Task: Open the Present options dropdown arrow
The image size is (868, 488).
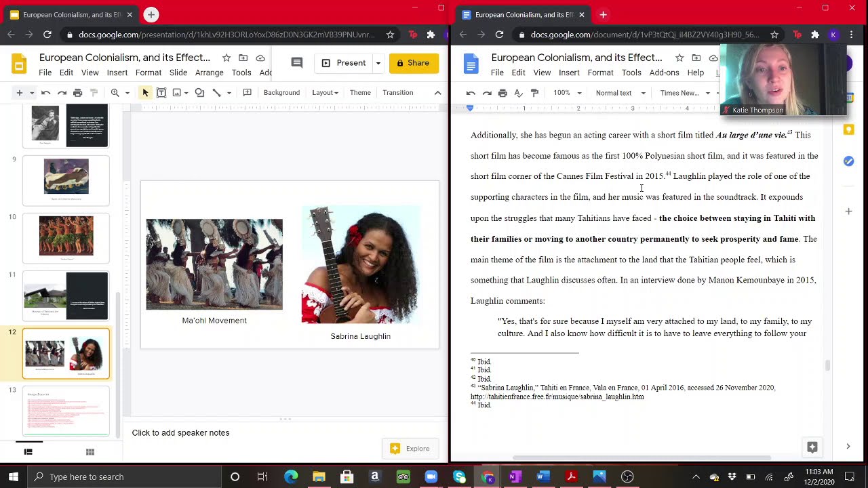Action: [x=378, y=63]
